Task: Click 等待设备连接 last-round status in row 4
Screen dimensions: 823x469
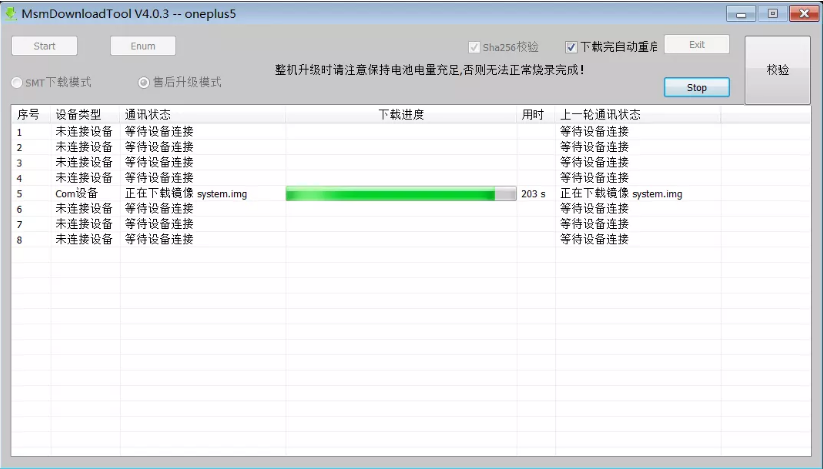Action: [594, 177]
